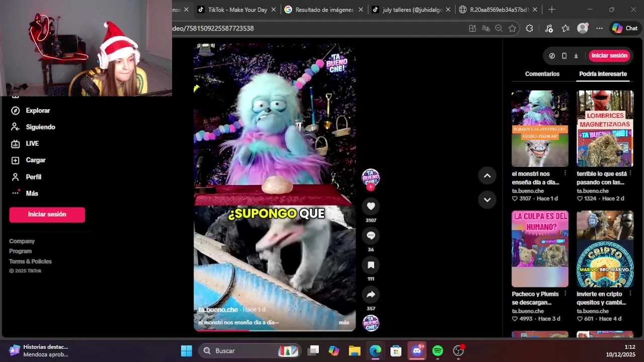644x362 pixels.
Task: Open taskbar clock showing 1:12
Action: (620, 351)
